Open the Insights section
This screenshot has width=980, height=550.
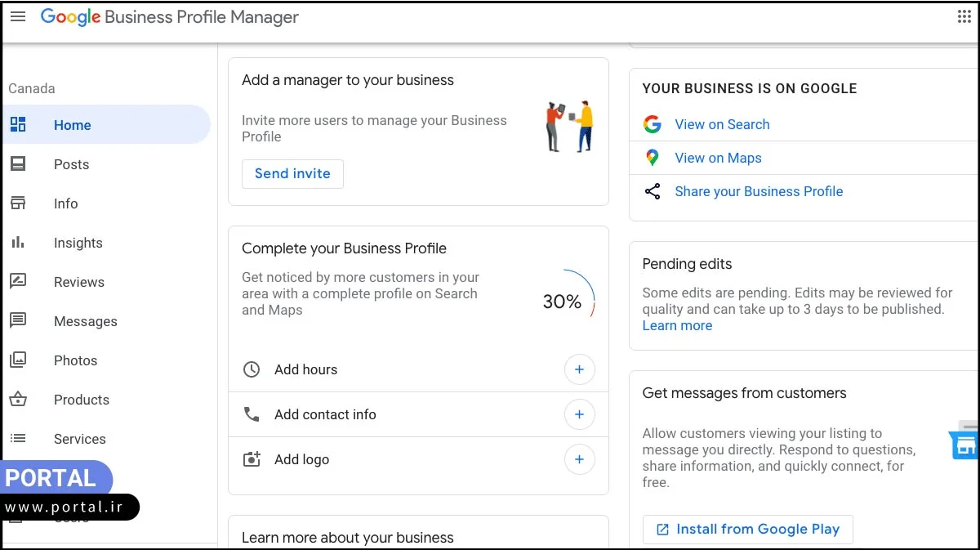point(78,243)
